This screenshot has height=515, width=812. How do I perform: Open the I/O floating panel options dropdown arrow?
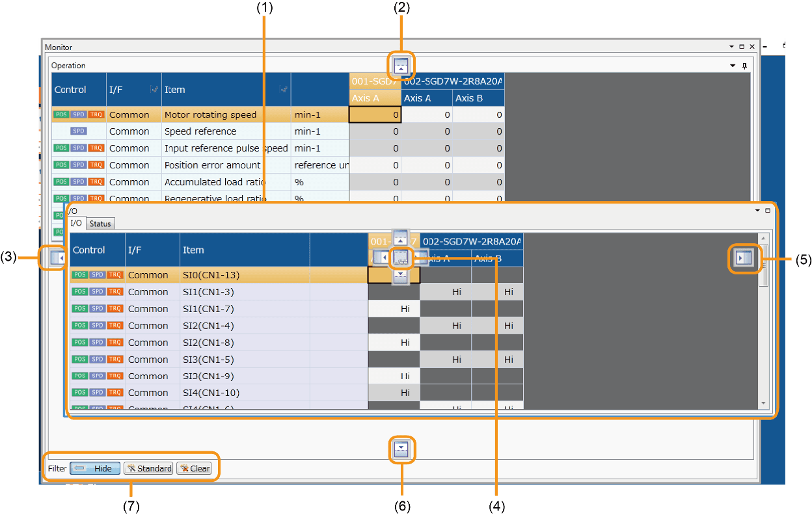pos(757,211)
